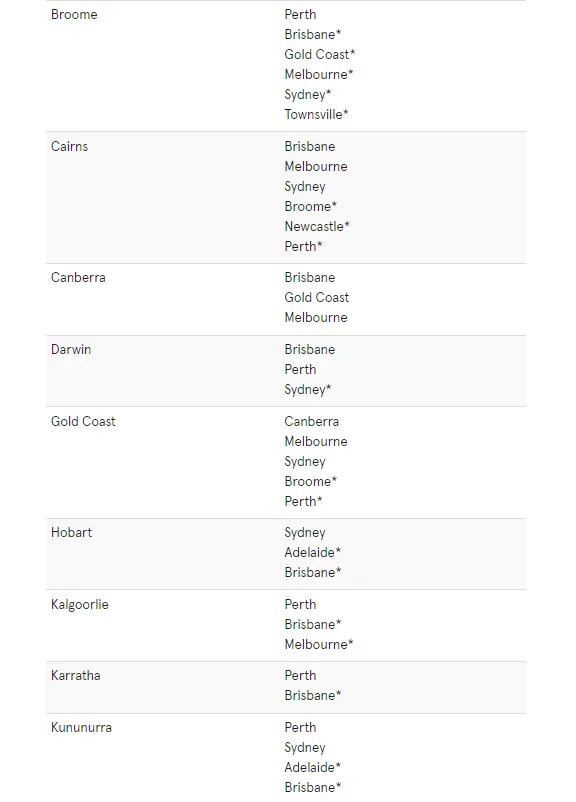Click the Cairns origin row label
Screen dimensions: 576x802
70,146
